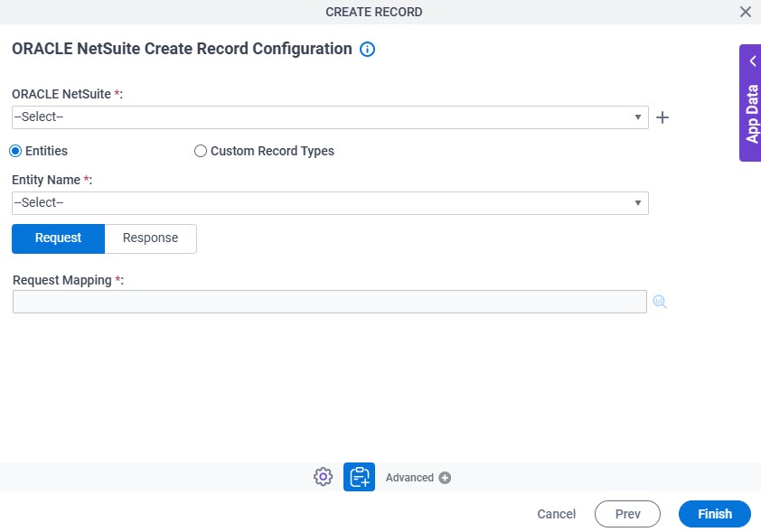Image resolution: width=761 pixels, height=532 pixels.
Task: Expand the App Data side panel
Action: pos(750,103)
